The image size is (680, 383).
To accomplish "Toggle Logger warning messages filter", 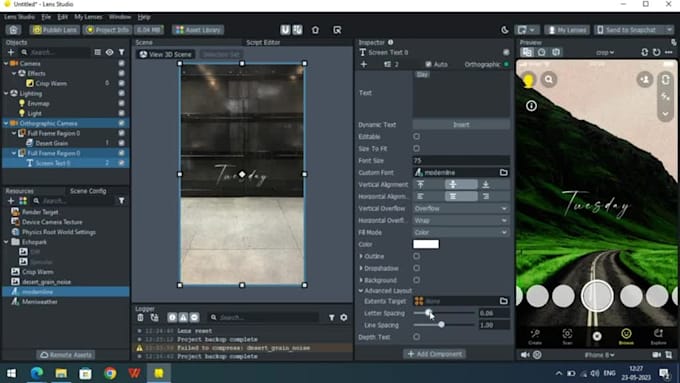I will coord(183,318).
